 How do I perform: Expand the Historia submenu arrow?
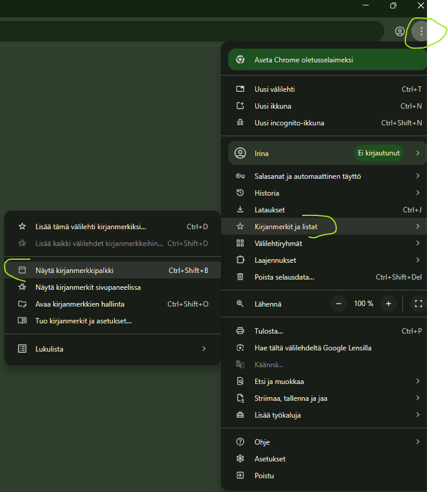[x=417, y=193]
